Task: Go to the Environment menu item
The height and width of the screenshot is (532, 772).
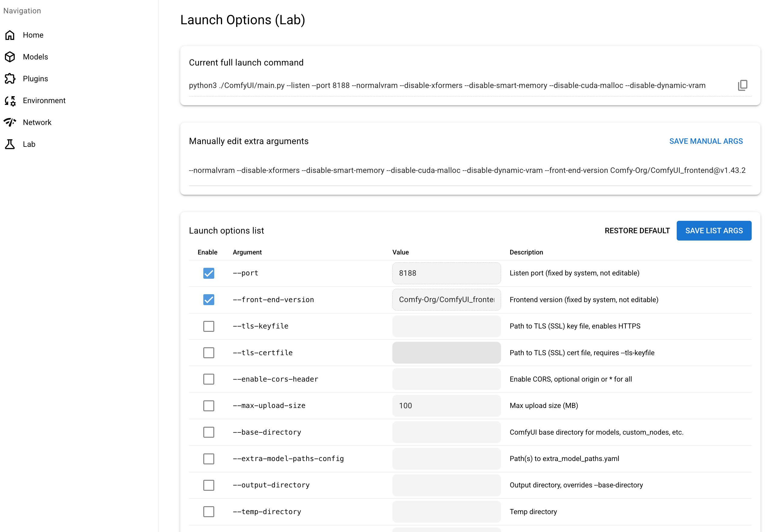Action: (x=44, y=101)
